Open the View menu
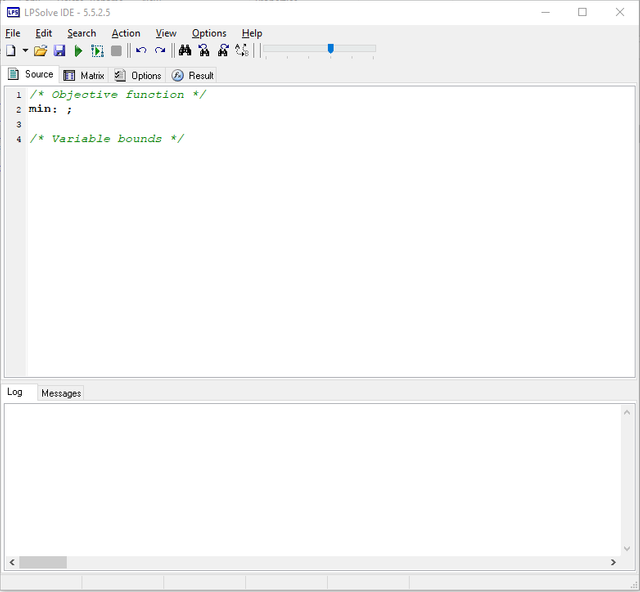Screen dimensions: 640x592 pos(166,33)
